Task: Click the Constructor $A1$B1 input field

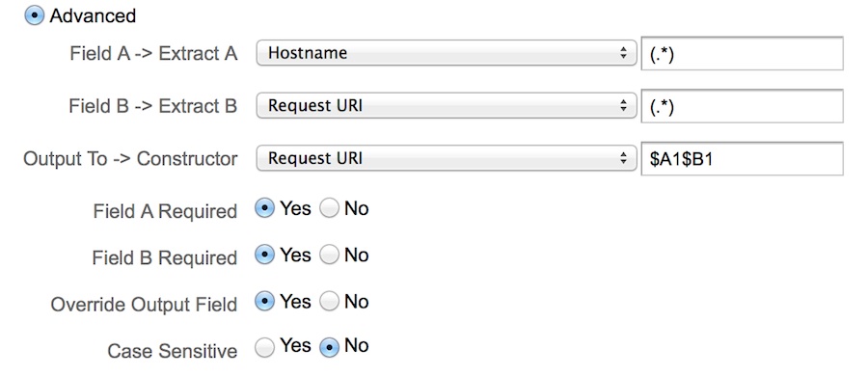Action: tap(742, 158)
